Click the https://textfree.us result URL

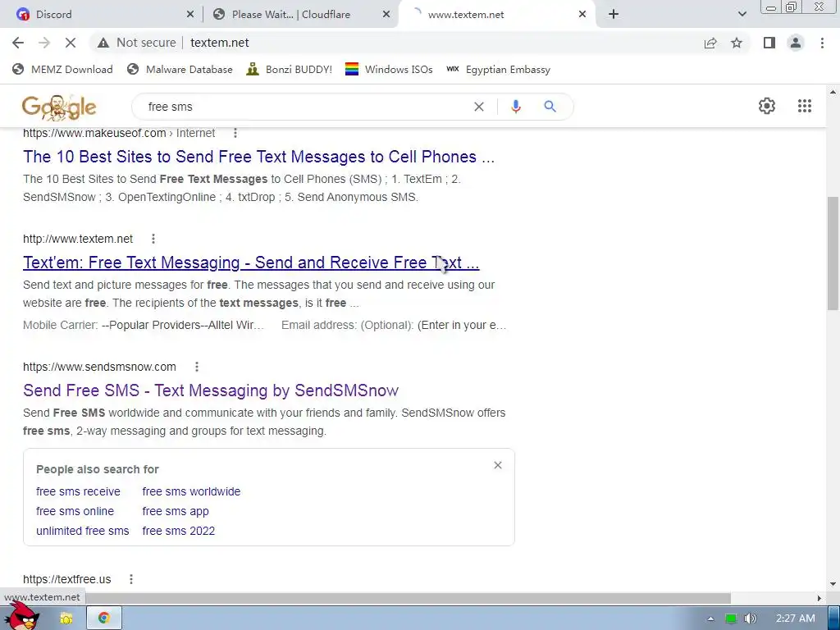point(67,579)
